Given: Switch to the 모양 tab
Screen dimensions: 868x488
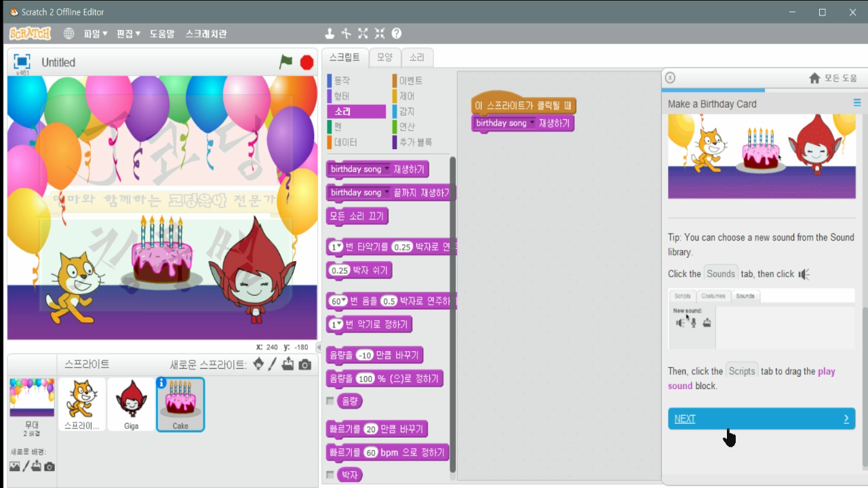Looking at the screenshot, I should click(x=384, y=58).
